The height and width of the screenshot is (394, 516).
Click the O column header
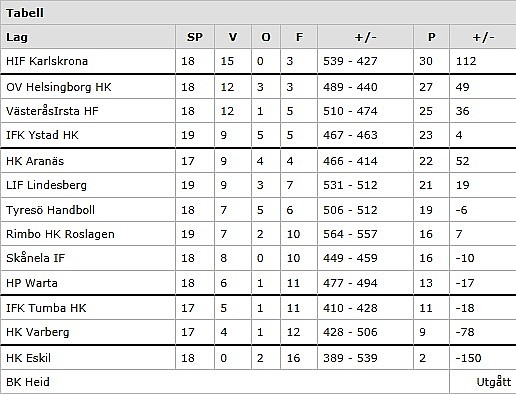pos(266,37)
